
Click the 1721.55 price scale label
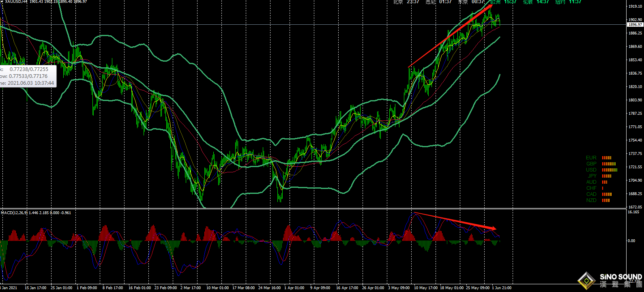635,167
